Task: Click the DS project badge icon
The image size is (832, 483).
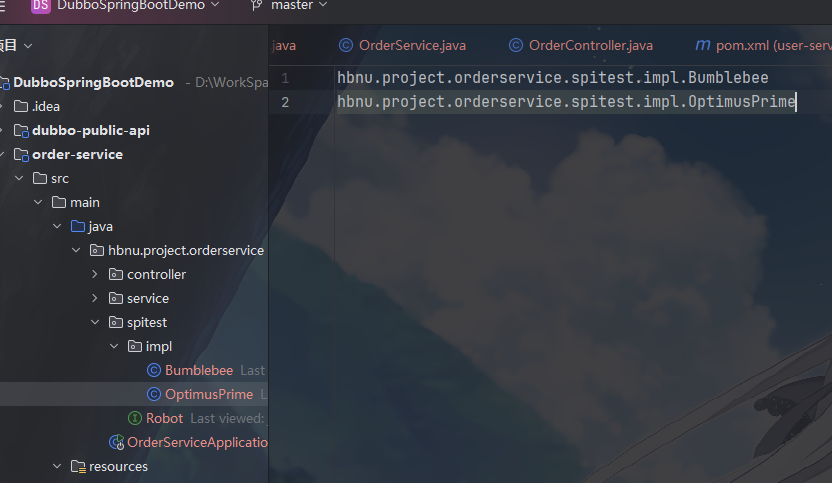Action: click(41, 6)
